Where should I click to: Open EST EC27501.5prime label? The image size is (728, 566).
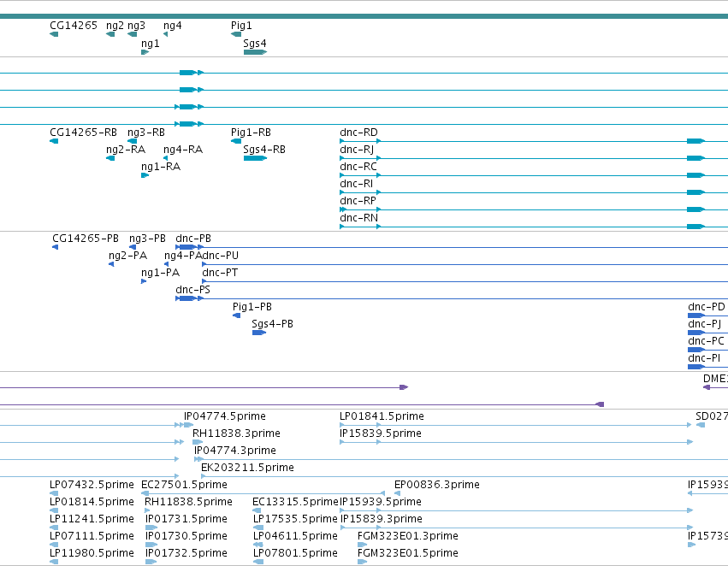(184, 486)
